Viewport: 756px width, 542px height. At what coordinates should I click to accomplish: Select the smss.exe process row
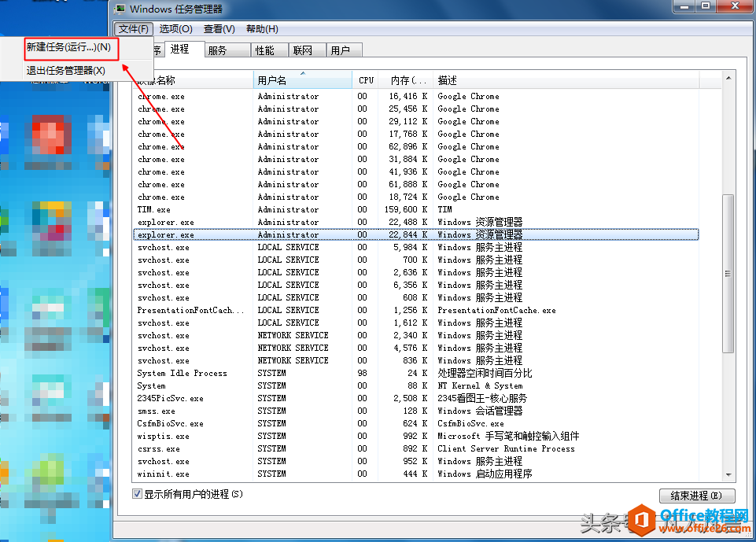pos(415,411)
